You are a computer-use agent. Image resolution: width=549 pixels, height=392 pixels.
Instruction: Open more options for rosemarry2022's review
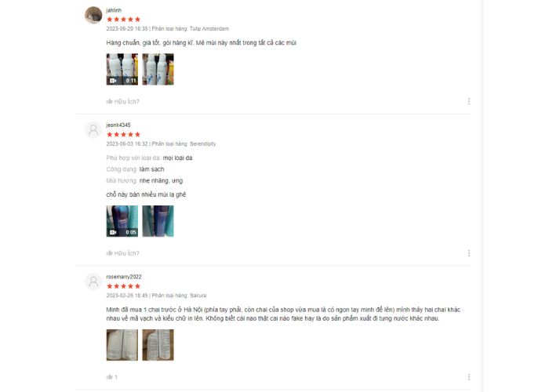(469, 377)
